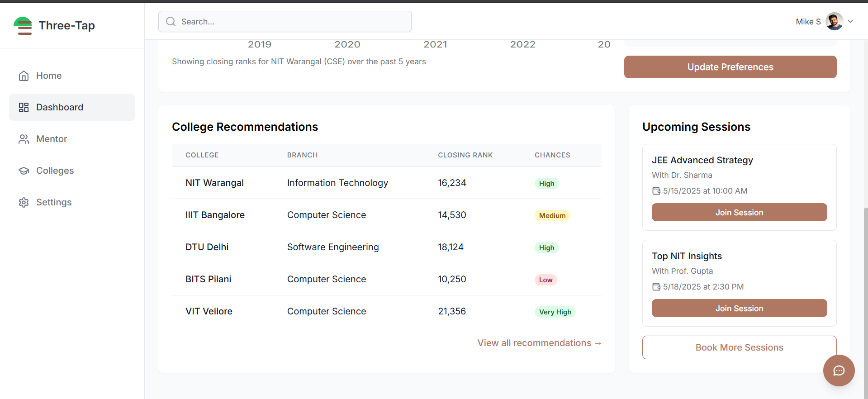Image resolution: width=868 pixels, height=399 pixels.
Task: Click the Very High chances badge
Action: click(555, 312)
